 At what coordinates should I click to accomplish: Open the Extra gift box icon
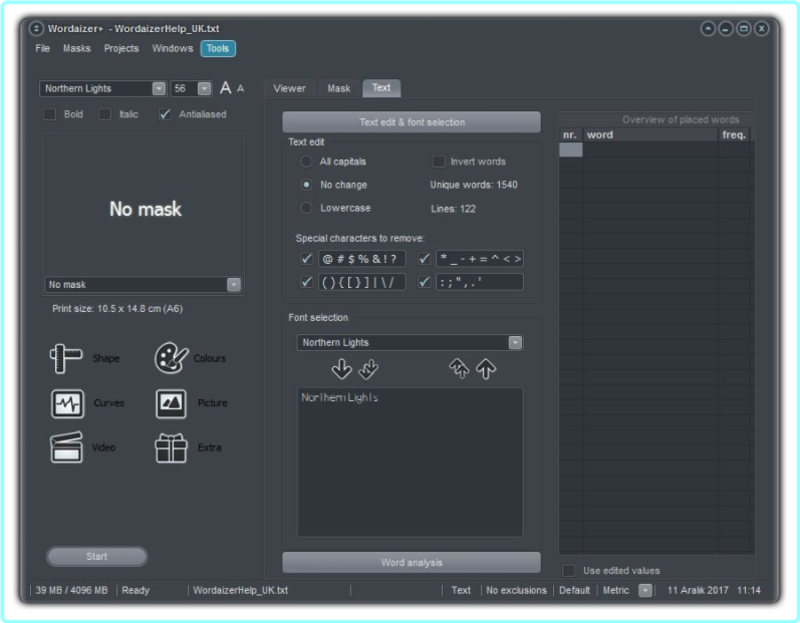[x=171, y=447]
